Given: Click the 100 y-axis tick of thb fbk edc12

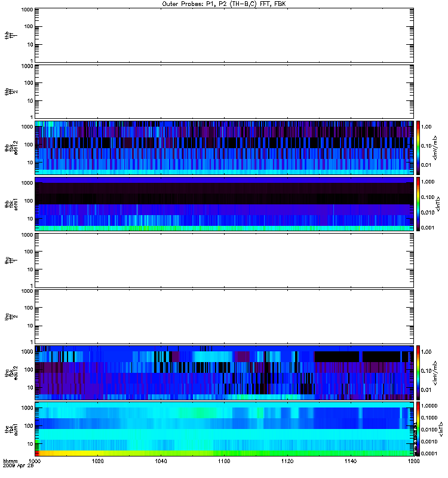Looking at the screenshot, I should pyautogui.click(x=29, y=145).
